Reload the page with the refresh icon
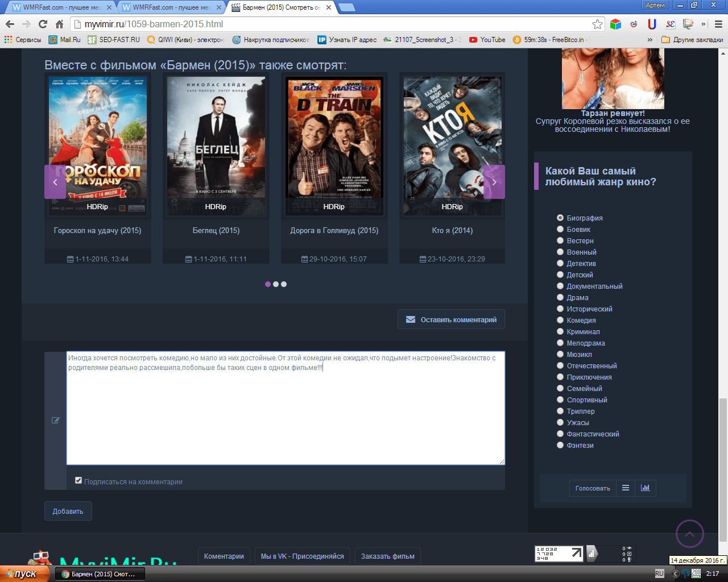 [43, 24]
